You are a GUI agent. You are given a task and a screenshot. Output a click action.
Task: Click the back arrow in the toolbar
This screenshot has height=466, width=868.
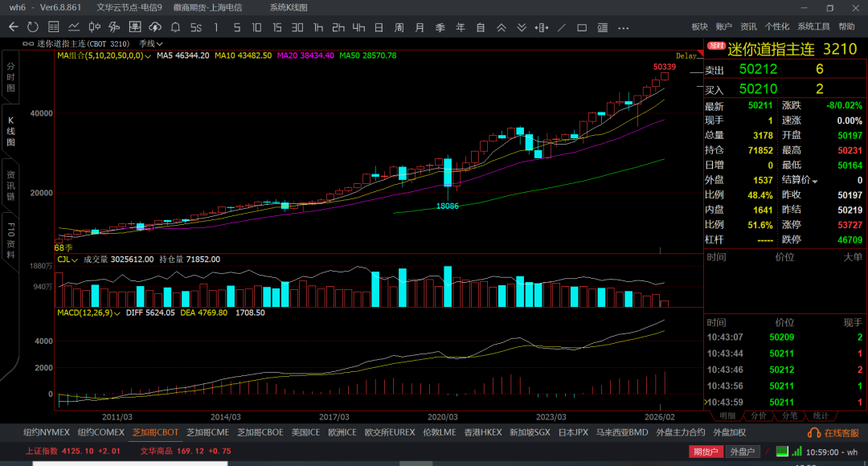pos(13,27)
